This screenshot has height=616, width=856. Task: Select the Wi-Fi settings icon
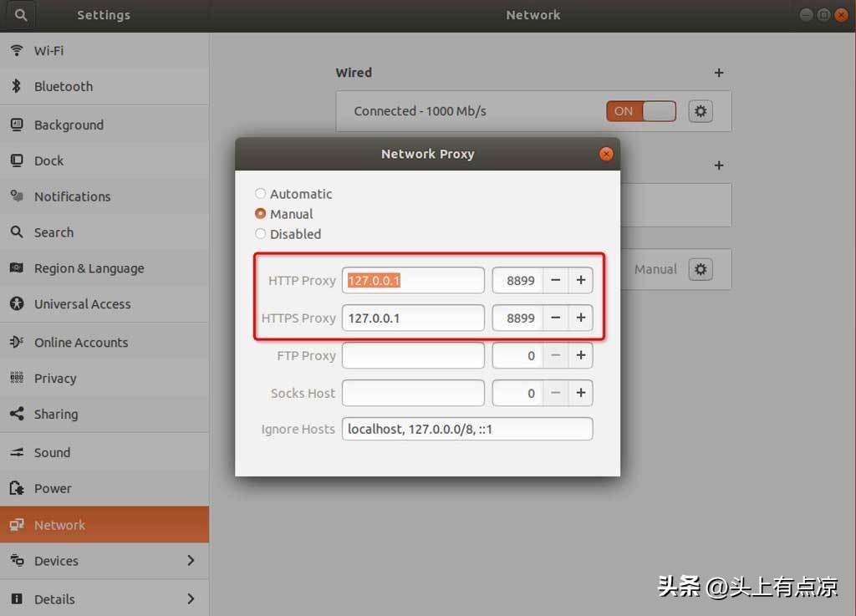(x=18, y=50)
